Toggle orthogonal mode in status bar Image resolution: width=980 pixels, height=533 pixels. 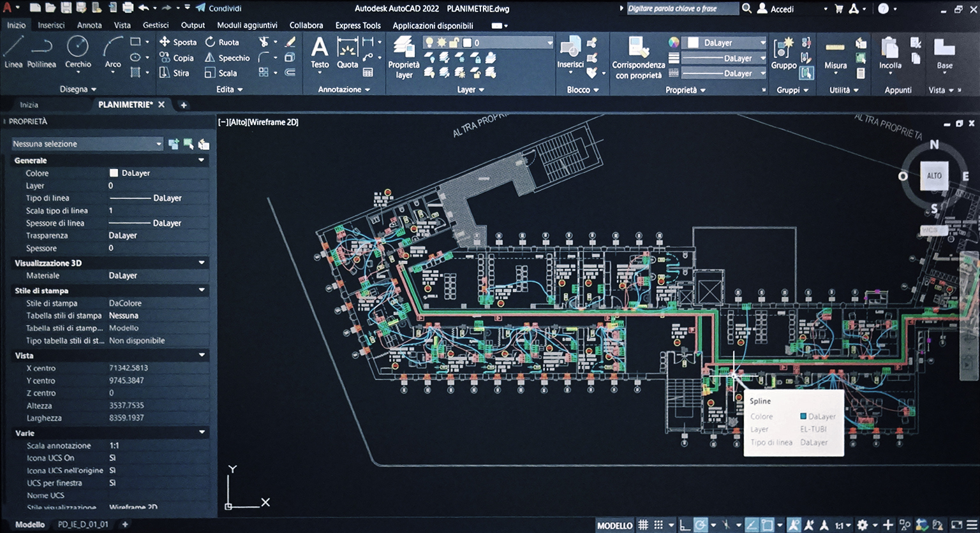click(x=684, y=525)
